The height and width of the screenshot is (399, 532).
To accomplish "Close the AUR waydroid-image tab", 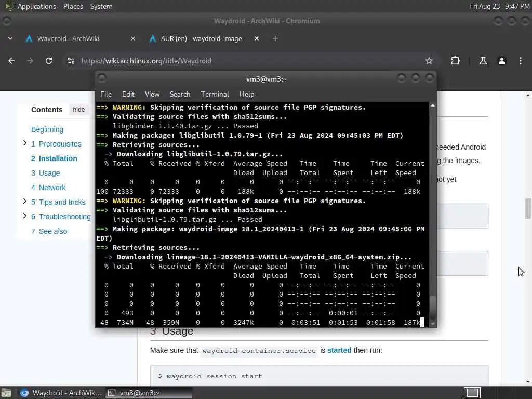I will pyautogui.click(x=257, y=38).
